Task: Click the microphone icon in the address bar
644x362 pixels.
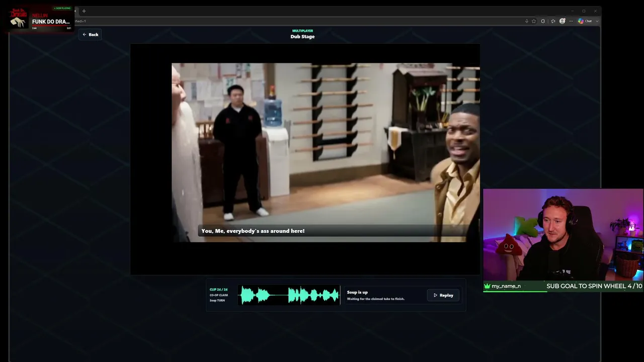Action: [527, 21]
